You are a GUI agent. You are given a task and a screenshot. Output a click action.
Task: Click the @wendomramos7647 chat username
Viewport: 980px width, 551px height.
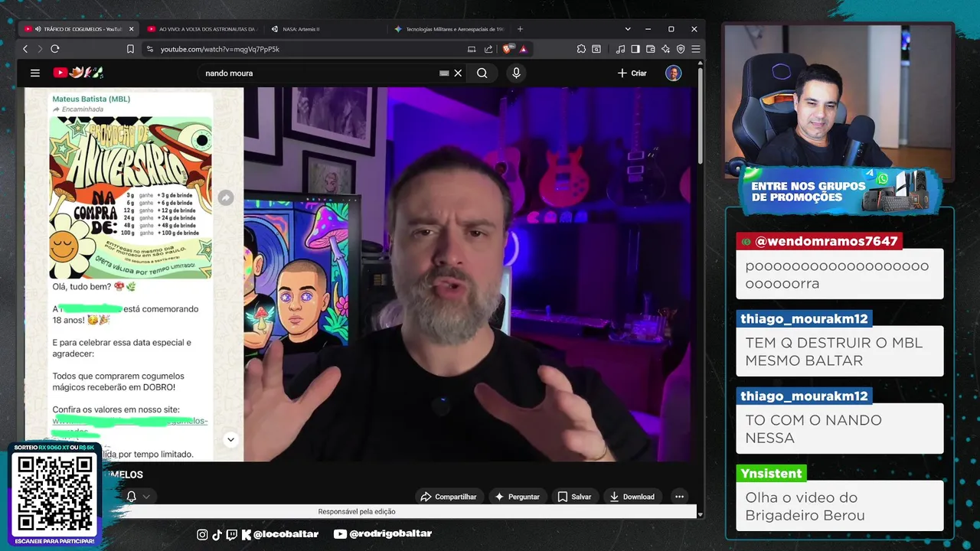pos(818,241)
